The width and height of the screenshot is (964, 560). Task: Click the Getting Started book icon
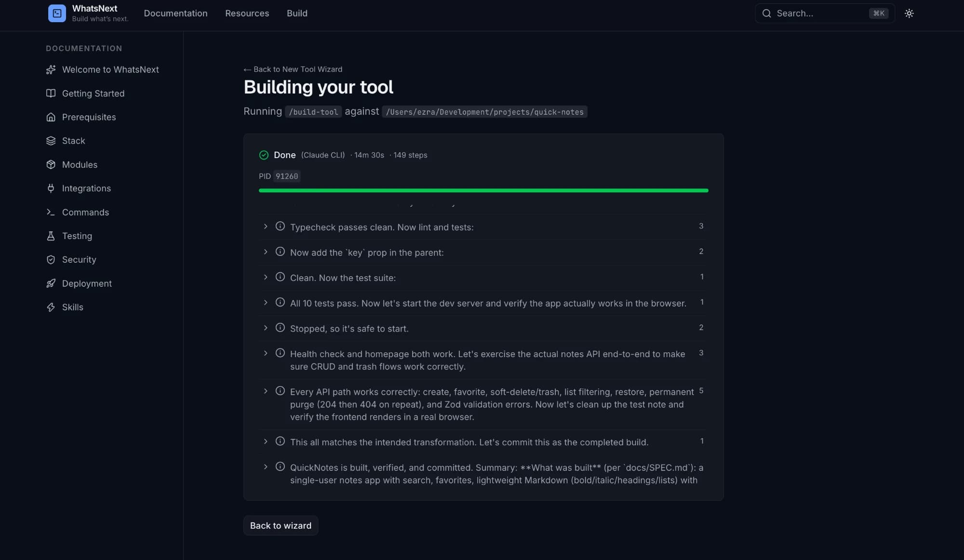(51, 93)
